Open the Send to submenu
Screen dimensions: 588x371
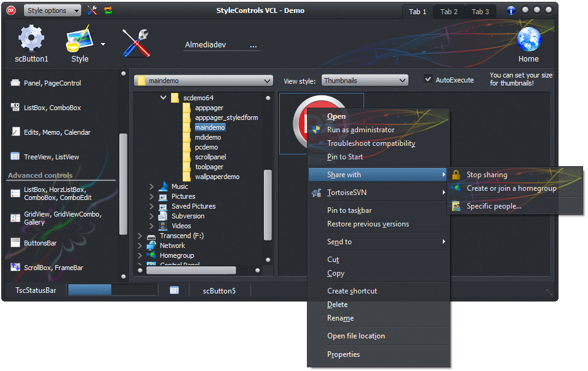(379, 242)
